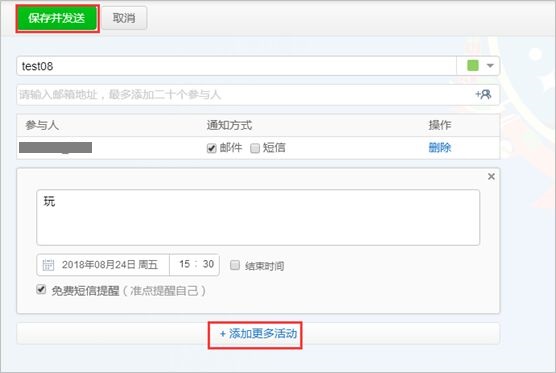Open the 2018年08月24日 date field
556x373 pixels.
click(x=103, y=265)
